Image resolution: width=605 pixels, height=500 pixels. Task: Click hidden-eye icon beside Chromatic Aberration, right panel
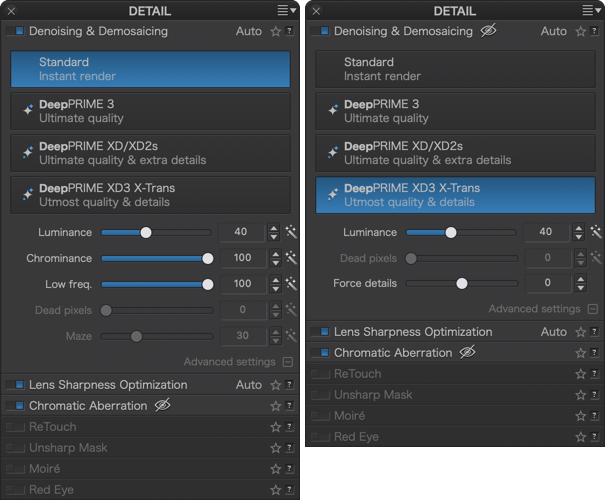(x=467, y=352)
